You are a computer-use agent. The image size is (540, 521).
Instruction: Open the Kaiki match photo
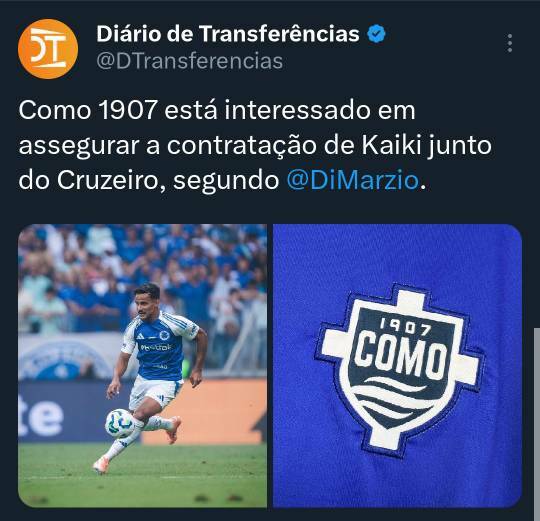click(x=142, y=366)
